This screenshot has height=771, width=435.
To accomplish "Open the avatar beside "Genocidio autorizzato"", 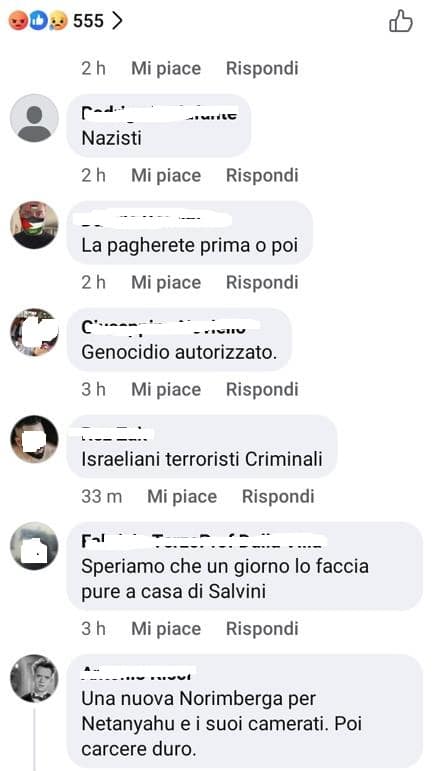I will pos(34,332).
